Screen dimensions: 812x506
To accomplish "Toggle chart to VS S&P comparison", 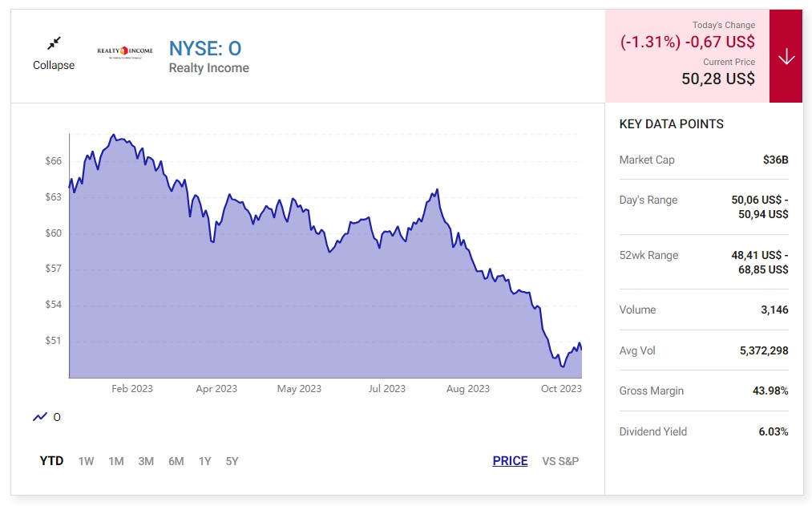I will pyautogui.click(x=560, y=461).
